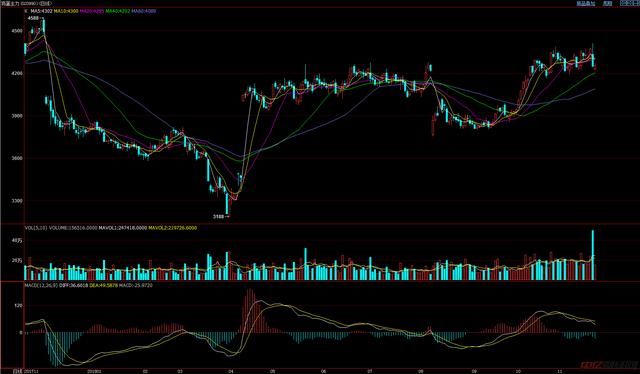
Task: Click the yellow MAVOL2 value label
Action: (x=172, y=228)
